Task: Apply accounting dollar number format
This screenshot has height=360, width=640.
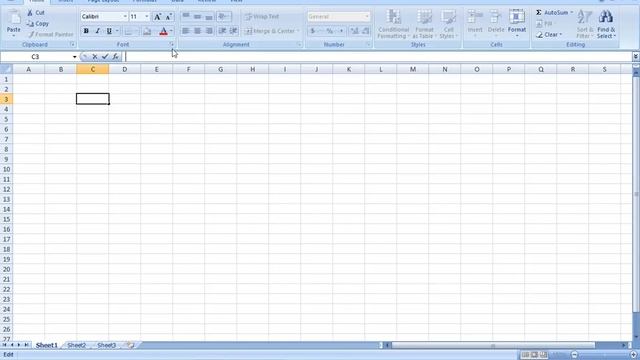Action: [x=313, y=31]
